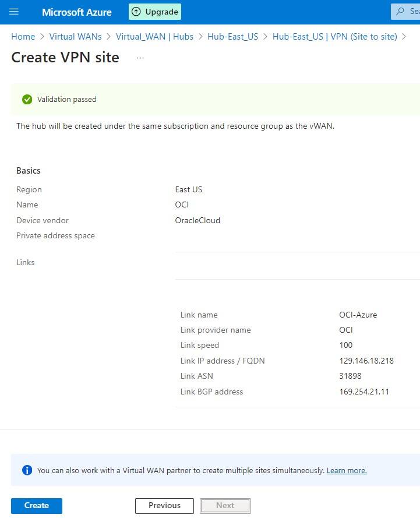Click the disabled Next button
Screen dimensions: 420x518
(x=225, y=505)
